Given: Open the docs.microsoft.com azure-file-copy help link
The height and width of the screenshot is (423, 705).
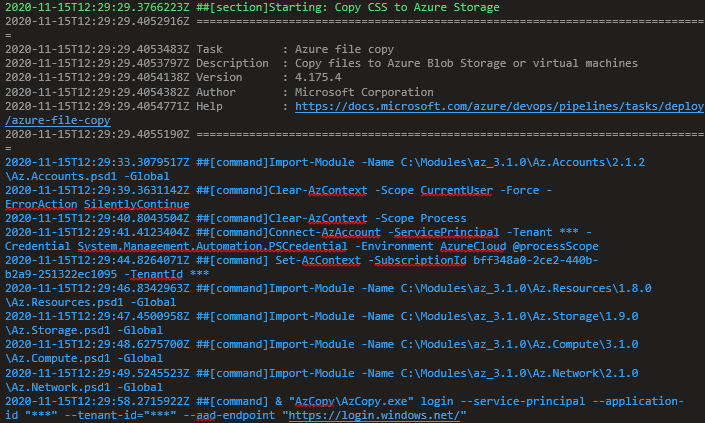Looking at the screenshot, I should point(499,107).
